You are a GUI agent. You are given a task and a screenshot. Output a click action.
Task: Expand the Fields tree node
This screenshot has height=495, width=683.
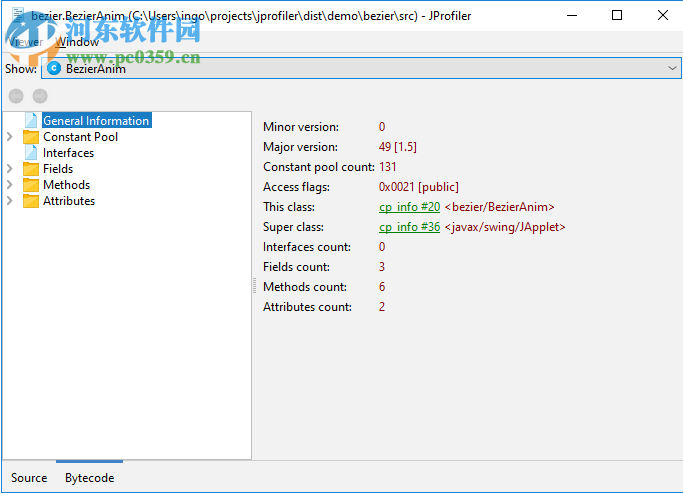tap(10, 169)
